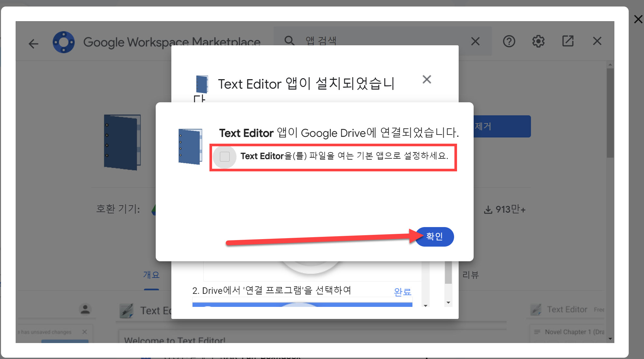The image size is (644, 359).
Task: Click the 완료 link
Action: (x=402, y=292)
